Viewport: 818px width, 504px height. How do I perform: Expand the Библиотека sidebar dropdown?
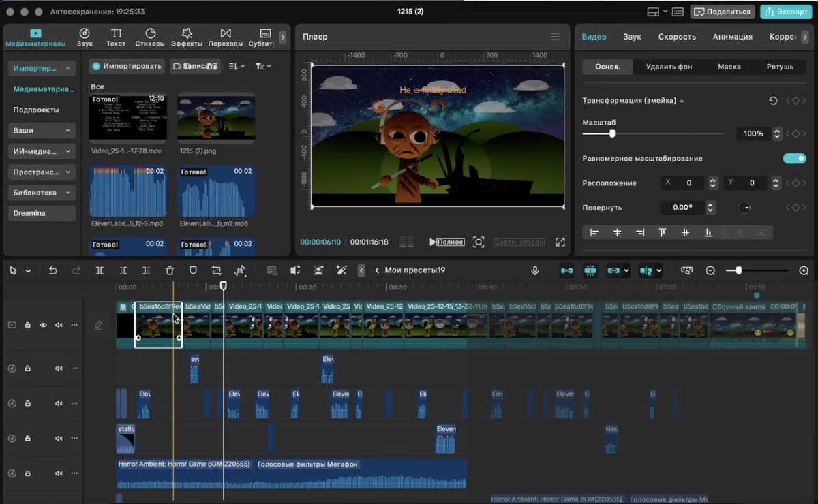point(42,193)
